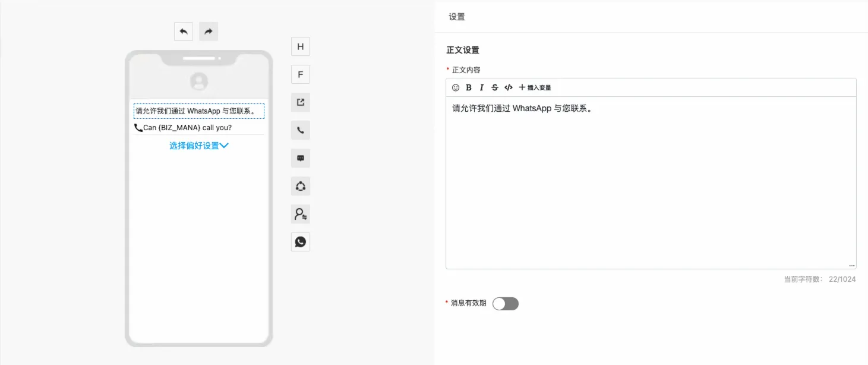Click the redo arrow button
The image size is (868, 365).
209,32
